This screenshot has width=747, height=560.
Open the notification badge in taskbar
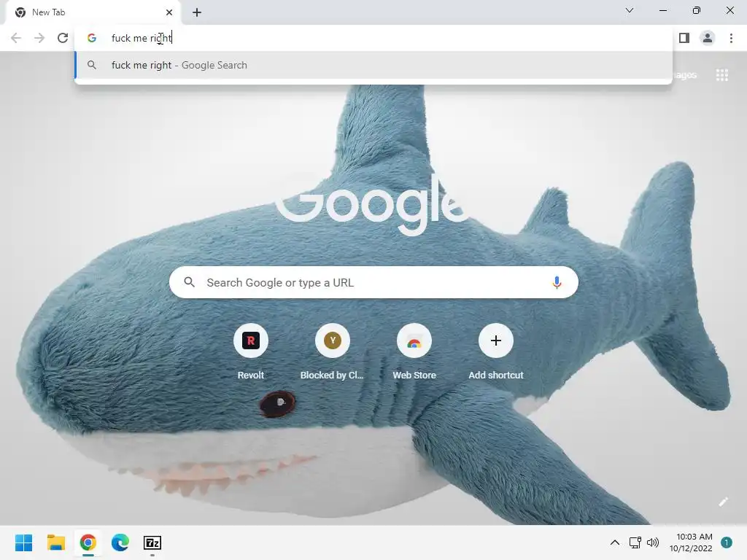[727, 542]
